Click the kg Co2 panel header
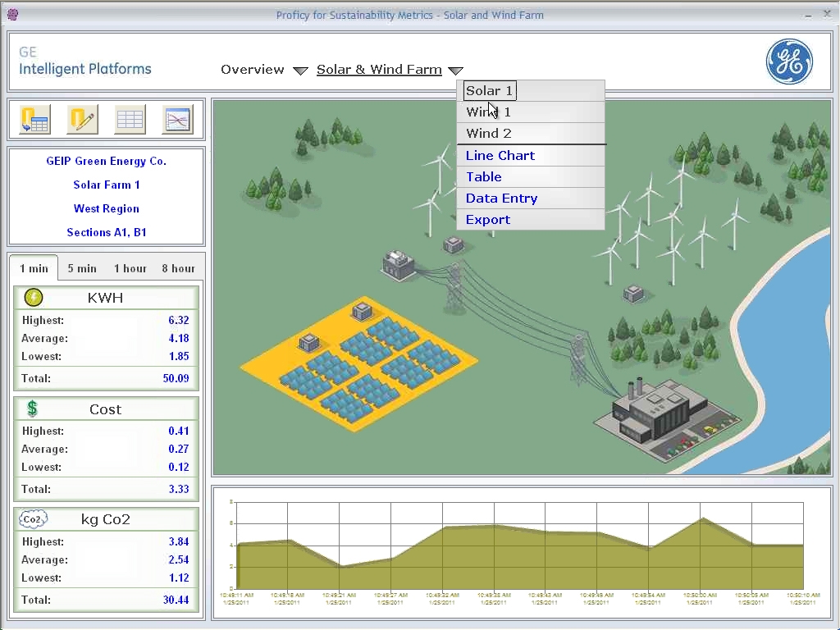This screenshot has height=630, width=840. 106,519
